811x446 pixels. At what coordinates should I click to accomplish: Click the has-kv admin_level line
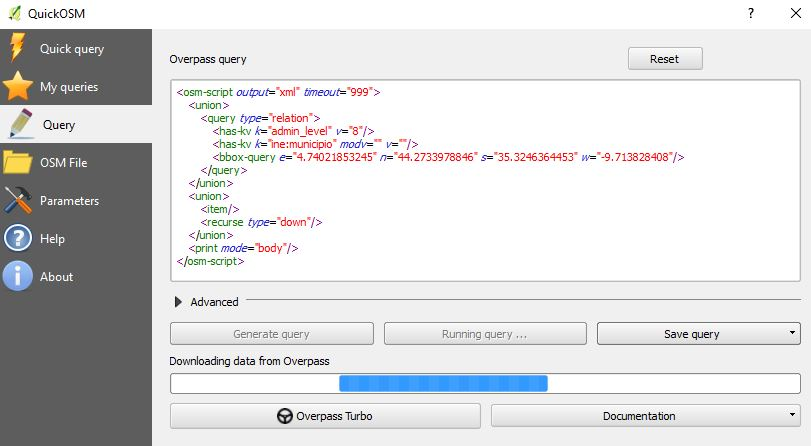(x=293, y=131)
